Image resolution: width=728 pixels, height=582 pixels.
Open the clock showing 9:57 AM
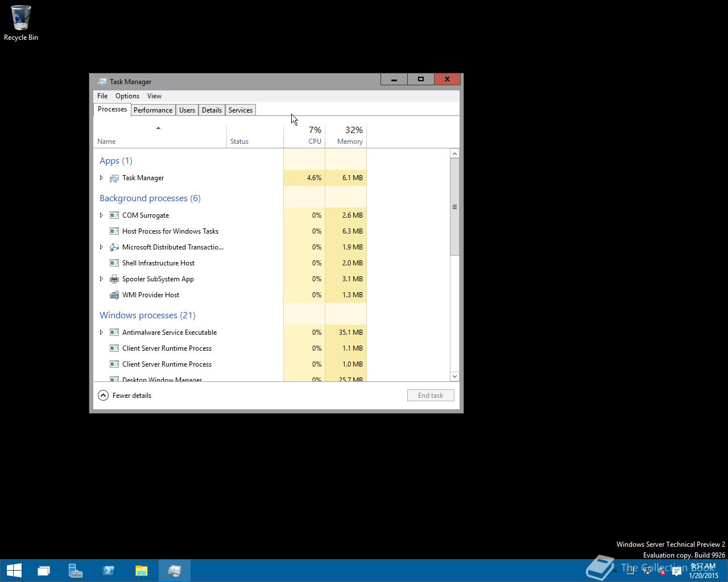704,571
